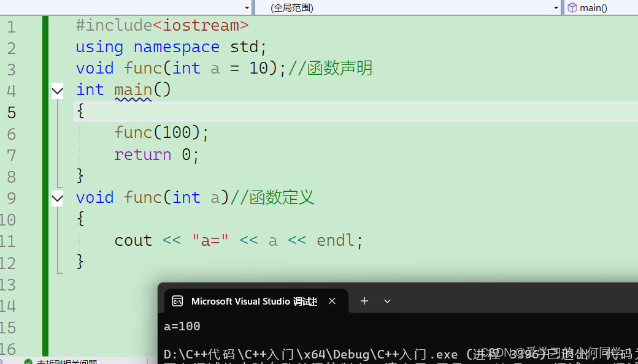Collapse the main() function fold arrow
Viewport: 638px width, 364px height.
click(58, 91)
